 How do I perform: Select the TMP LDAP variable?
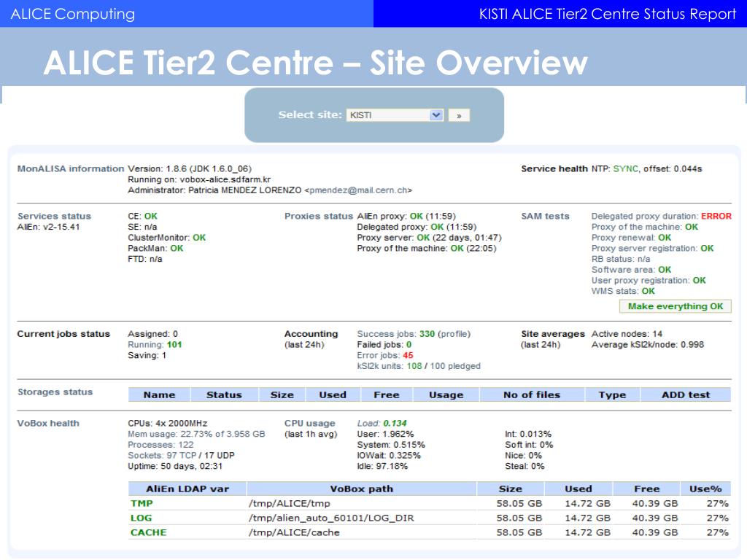point(142,503)
